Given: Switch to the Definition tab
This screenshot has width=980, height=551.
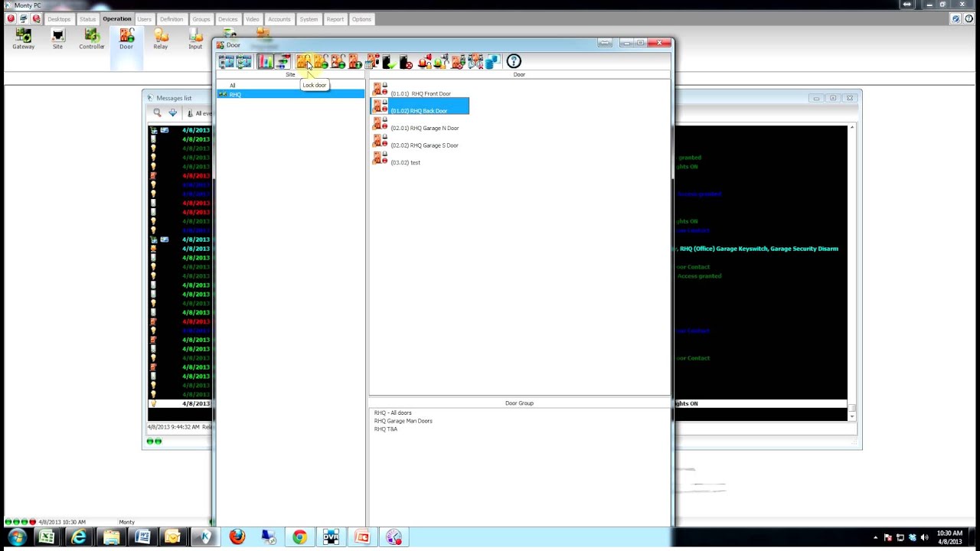Looking at the screenshot, I should [171, 19].
